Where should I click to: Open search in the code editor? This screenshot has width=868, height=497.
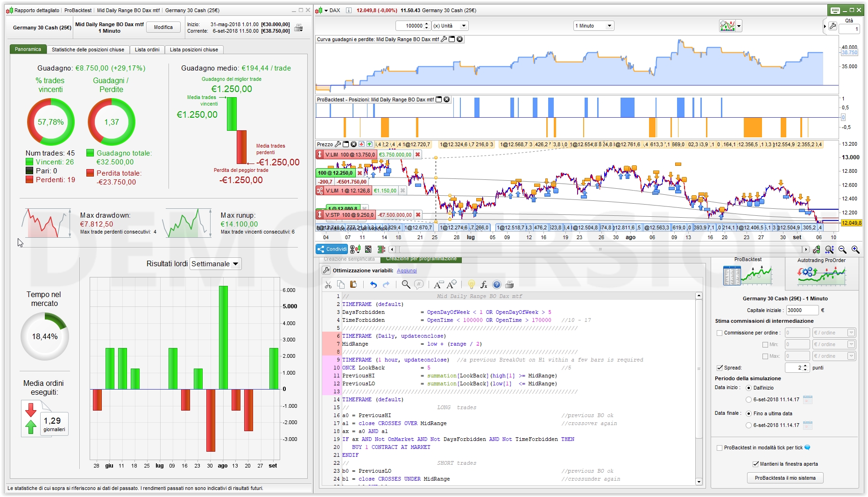(406, 284)
